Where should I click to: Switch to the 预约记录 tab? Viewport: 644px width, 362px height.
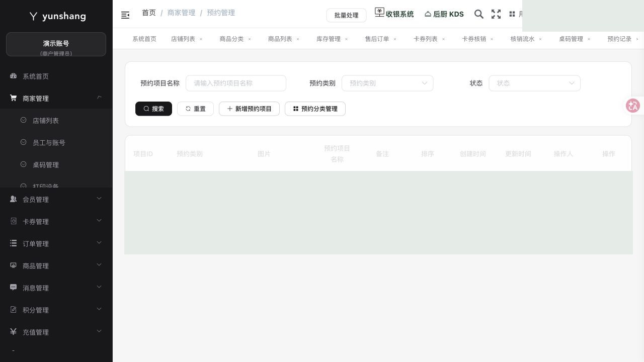619,39
